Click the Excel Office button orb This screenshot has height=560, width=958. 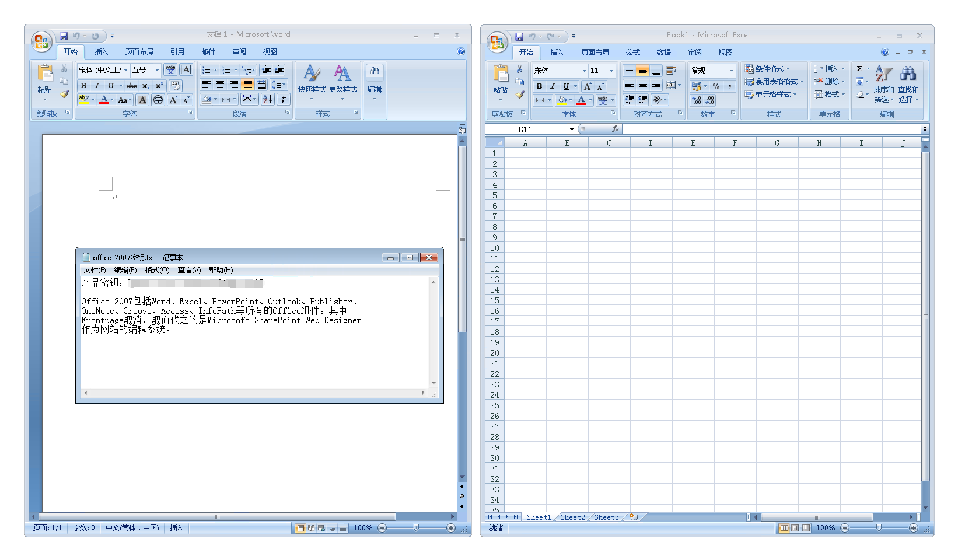coord(497,42)
